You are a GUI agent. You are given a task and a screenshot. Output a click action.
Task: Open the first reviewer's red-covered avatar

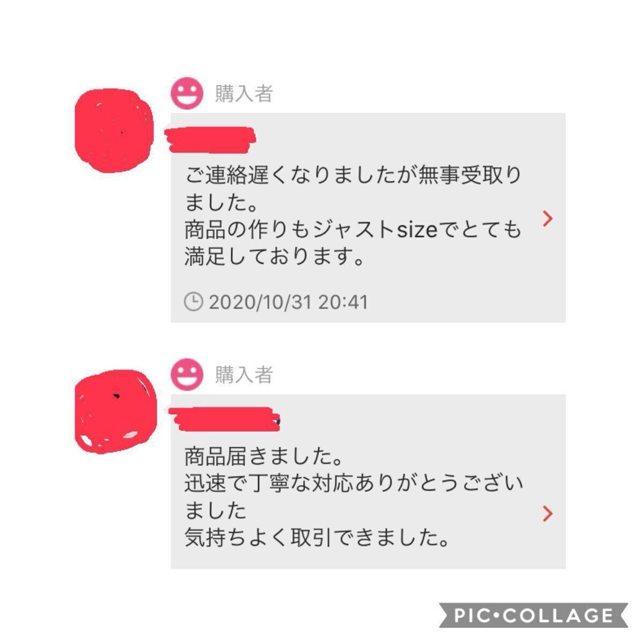tap(113, 130)
